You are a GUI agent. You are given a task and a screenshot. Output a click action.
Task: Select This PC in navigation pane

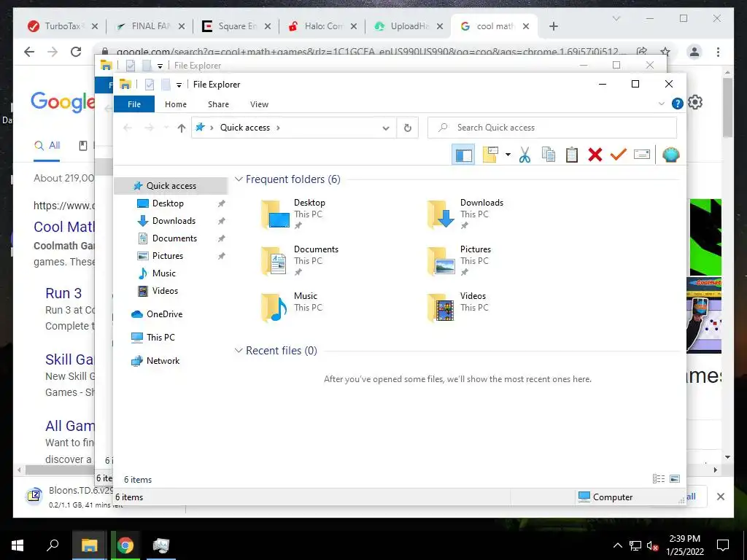click(x=160, y=338)
